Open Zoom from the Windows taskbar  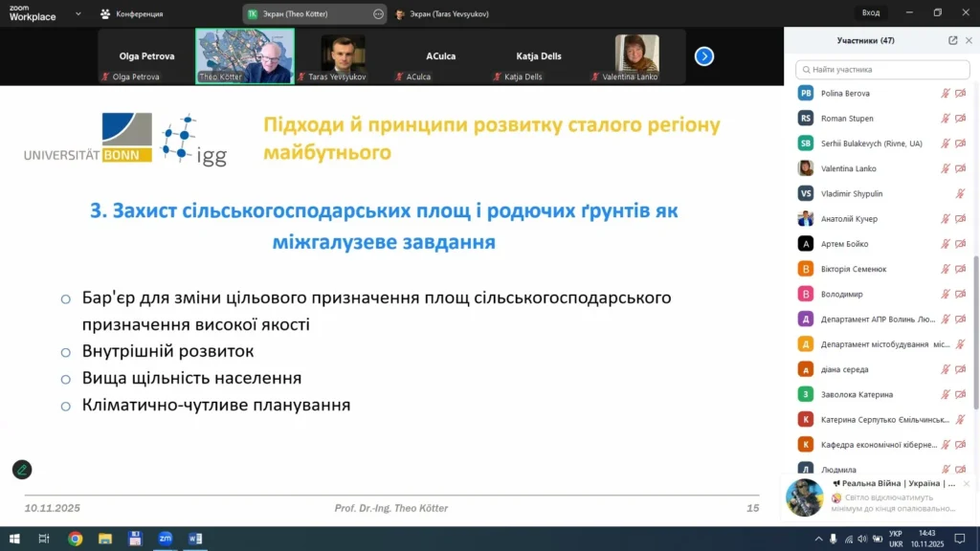(x=165, y=539)
